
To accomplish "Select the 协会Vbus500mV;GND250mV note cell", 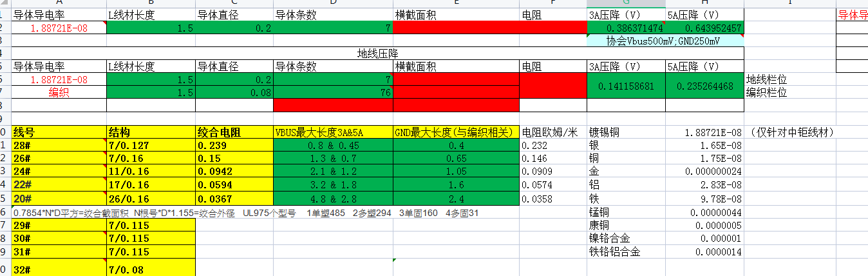I will [x=665, y=41].
